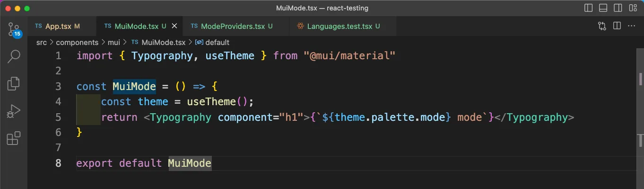The image size is (644, 189).
Task: Click the word Typography in the import line
Action: pos(162,56)
